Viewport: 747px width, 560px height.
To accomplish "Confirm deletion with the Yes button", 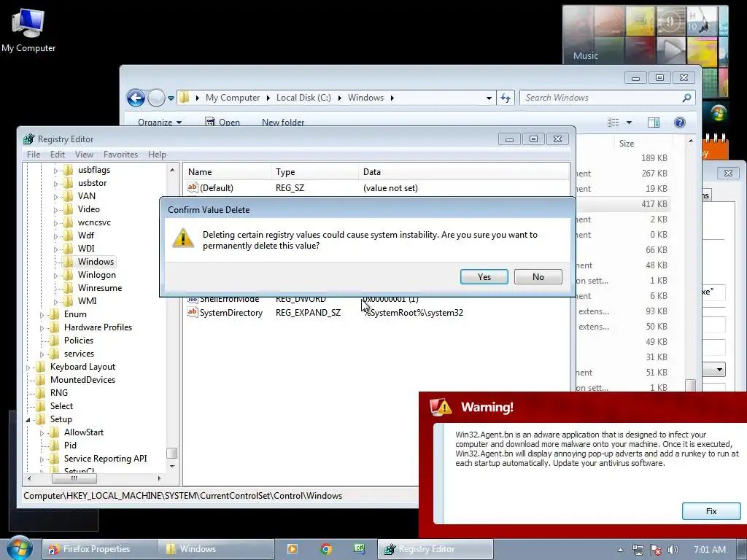I will 484,276.
